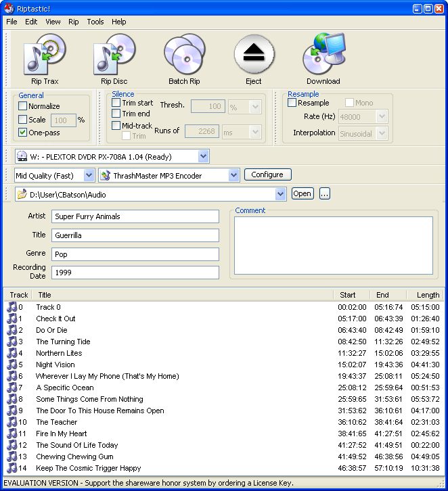Click the drive icon in the device selector
Image resolution: width=448 pixels, height=491 pixels.
(x=22, y=156)
